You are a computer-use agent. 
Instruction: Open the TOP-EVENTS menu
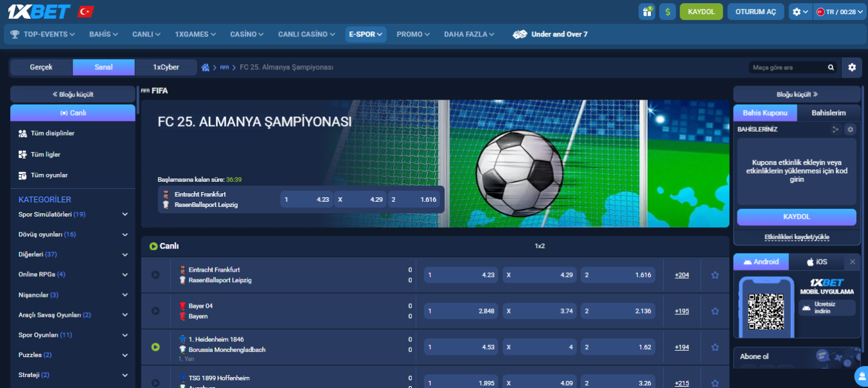point(42,34)
